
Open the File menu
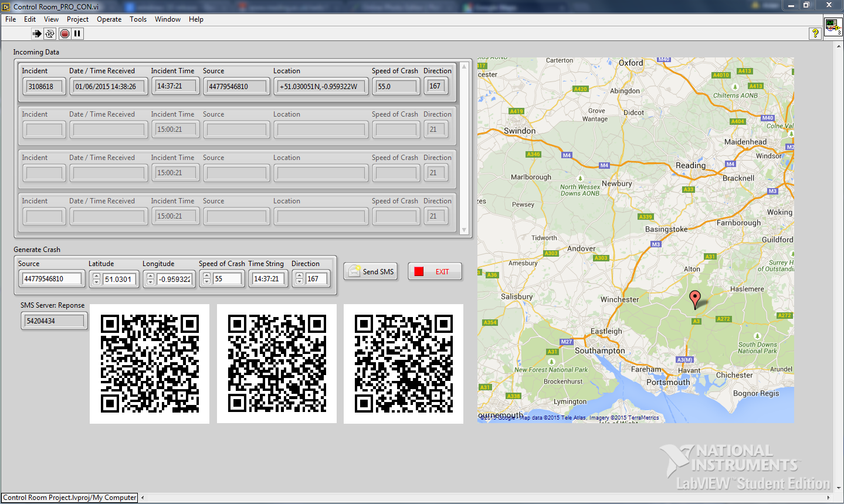[x=11, y=19]
